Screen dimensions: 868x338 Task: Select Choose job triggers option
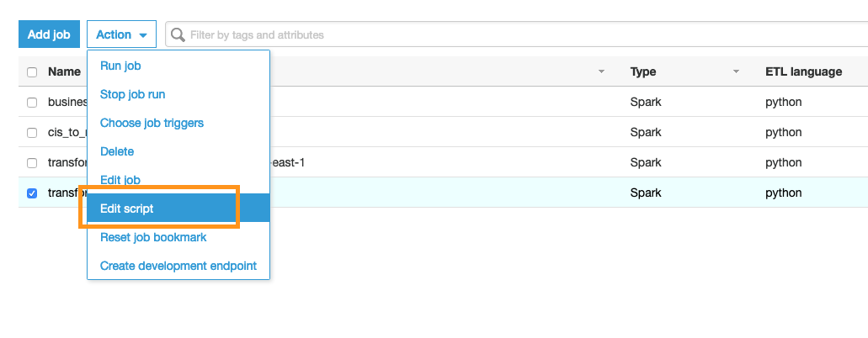[x=152, y=123]
